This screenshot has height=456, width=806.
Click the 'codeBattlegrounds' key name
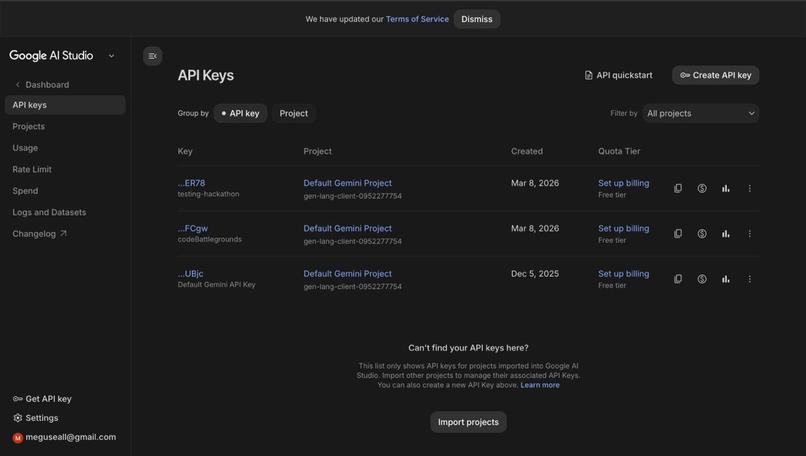[210, 240]
